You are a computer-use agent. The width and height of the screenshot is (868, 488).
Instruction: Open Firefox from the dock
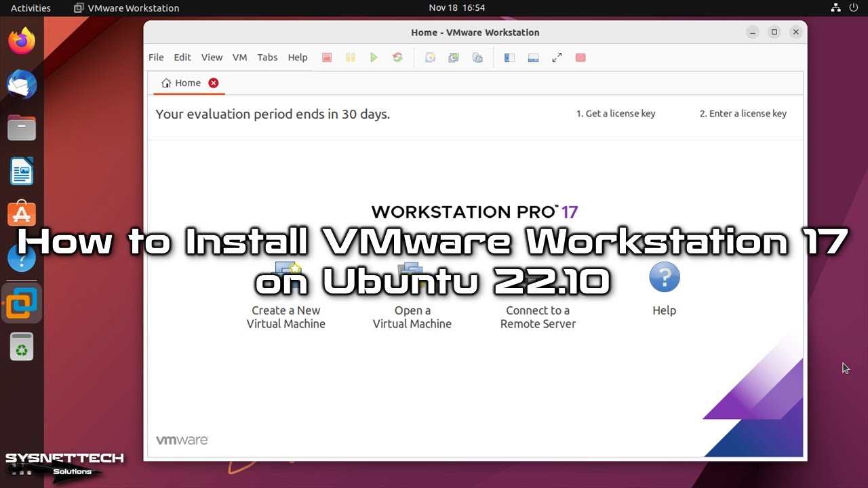coord(22,41)
